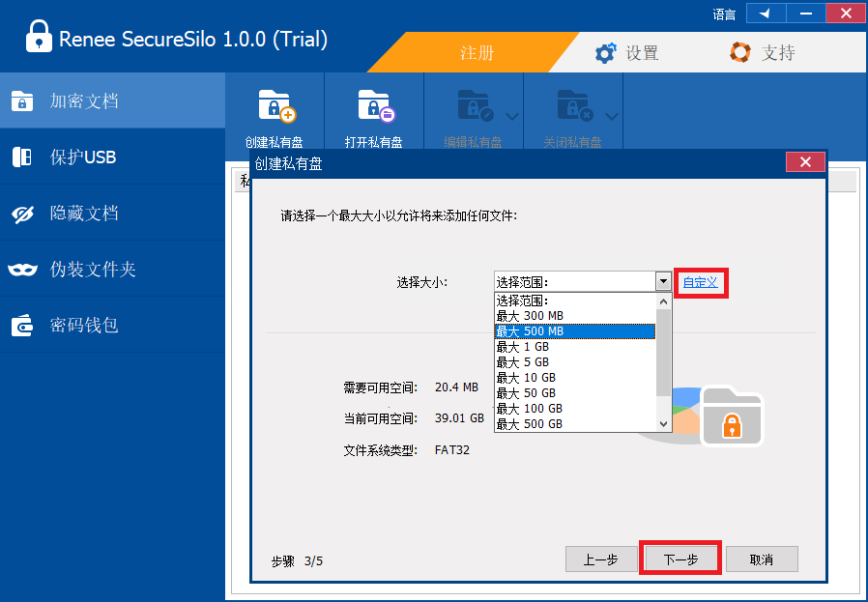Minimize the Renee SecureSilo window
The width and height of the screenshot is (868, 602).
click(x=805, y=14)
